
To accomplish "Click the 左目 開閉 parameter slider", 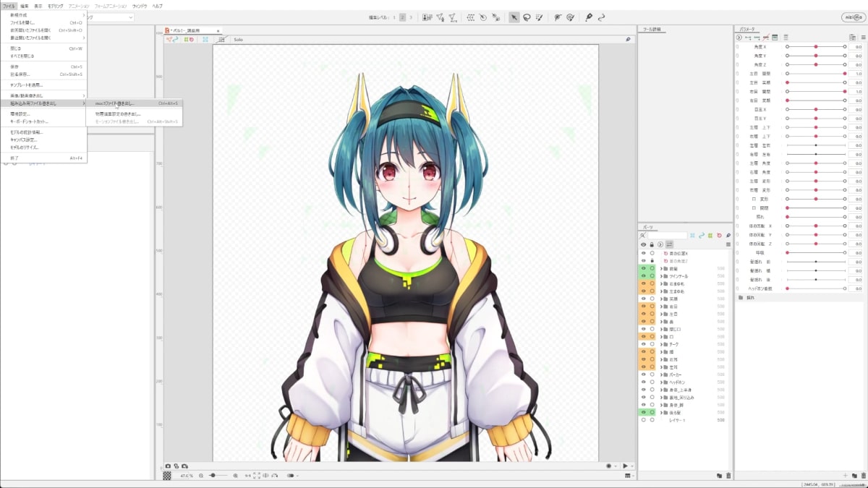I will 816,74.
